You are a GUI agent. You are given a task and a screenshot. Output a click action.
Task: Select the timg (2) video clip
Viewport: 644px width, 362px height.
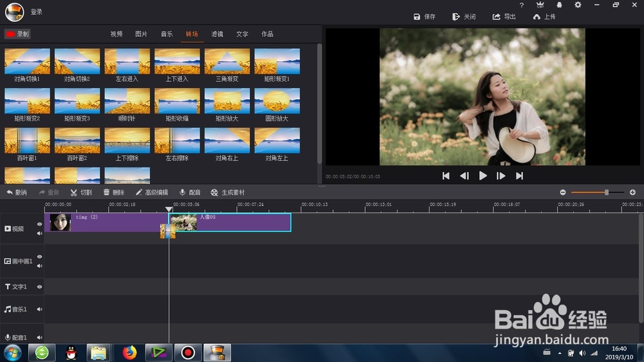106,222
